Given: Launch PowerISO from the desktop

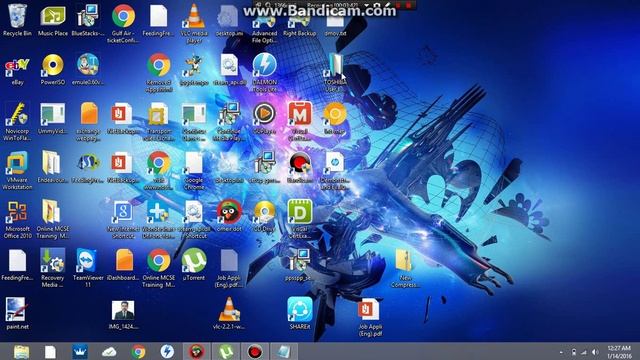Looking at the screenshot, I should (53, 65).
